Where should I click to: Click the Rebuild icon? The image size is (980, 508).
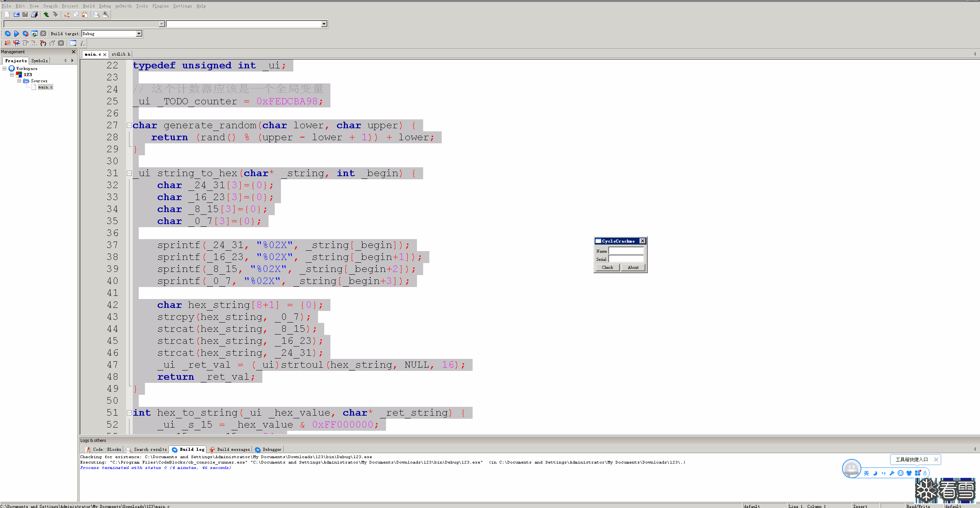click(x=34, y=34)
